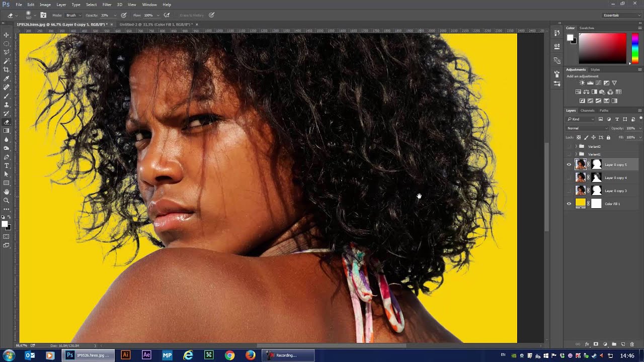This screenshot has height=362, width=644.
Task: Click Create new layer icon
Action: point(623,344)
